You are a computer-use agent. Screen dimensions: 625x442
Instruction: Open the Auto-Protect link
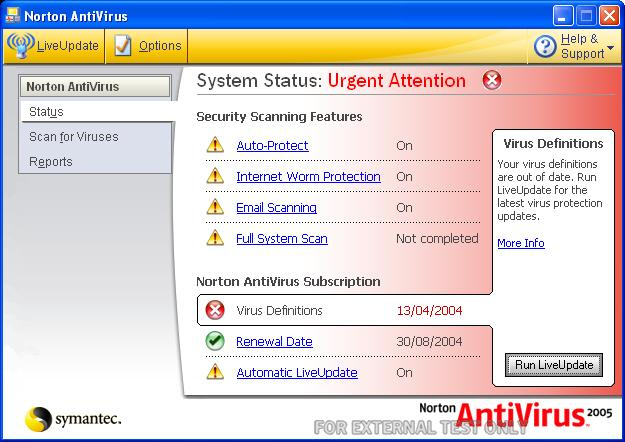tap(272, 146)
